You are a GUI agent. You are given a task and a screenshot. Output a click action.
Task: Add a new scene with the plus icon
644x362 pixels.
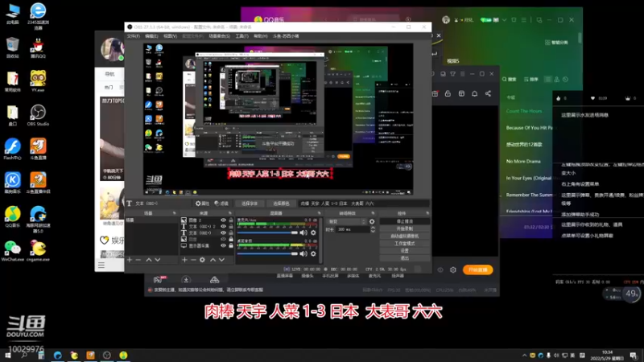pyautogui.click(x=130, y=260)
